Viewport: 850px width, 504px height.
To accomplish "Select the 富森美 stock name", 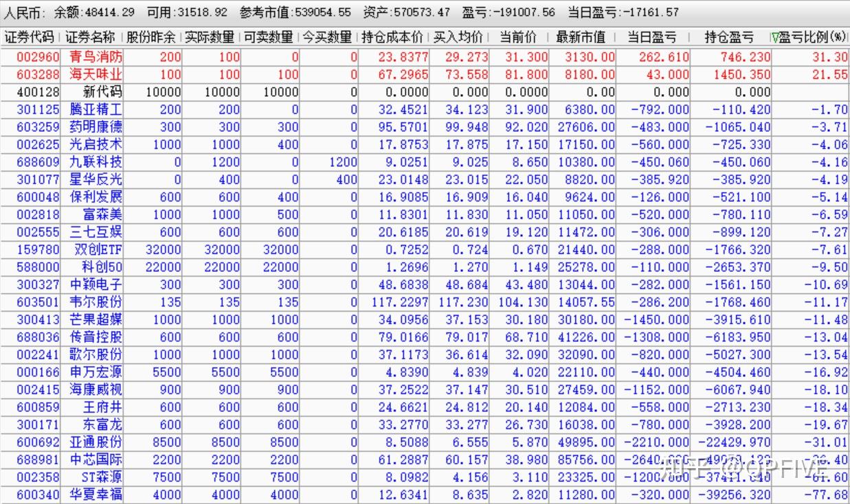I will [x=103, y=214].
